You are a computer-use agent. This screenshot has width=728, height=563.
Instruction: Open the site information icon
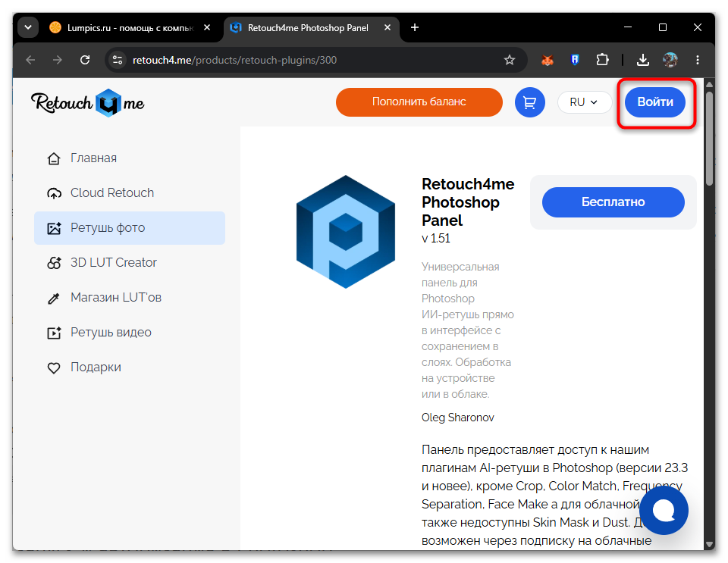click(118, 60)
